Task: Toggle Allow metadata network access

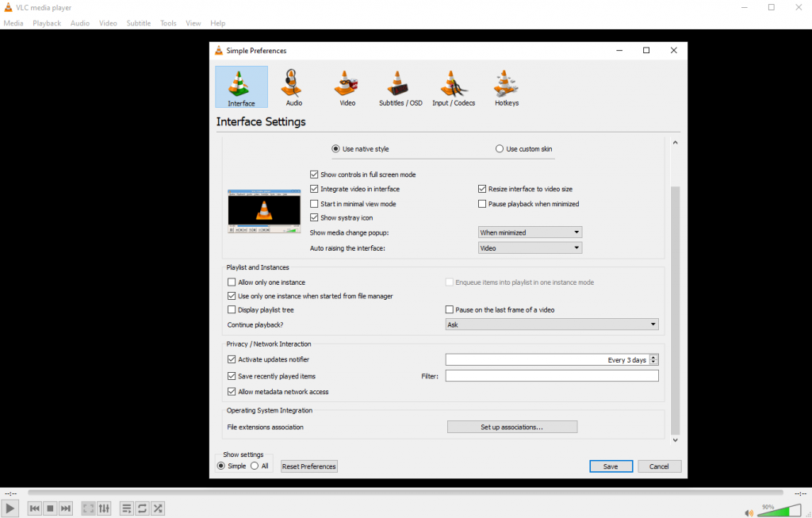Action: point(232,392)
